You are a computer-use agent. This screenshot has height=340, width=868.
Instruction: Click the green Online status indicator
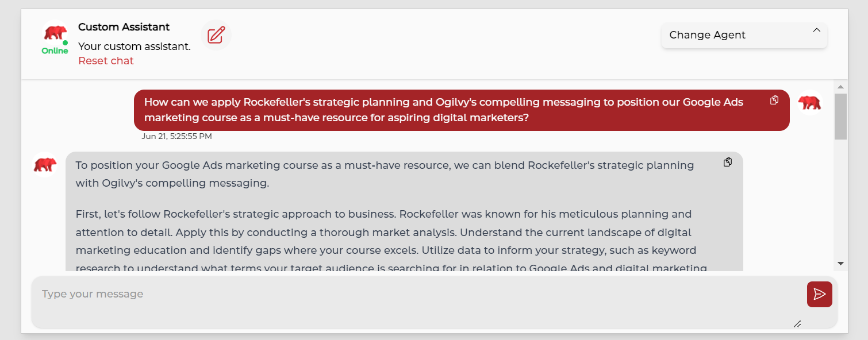click(55, 51)
